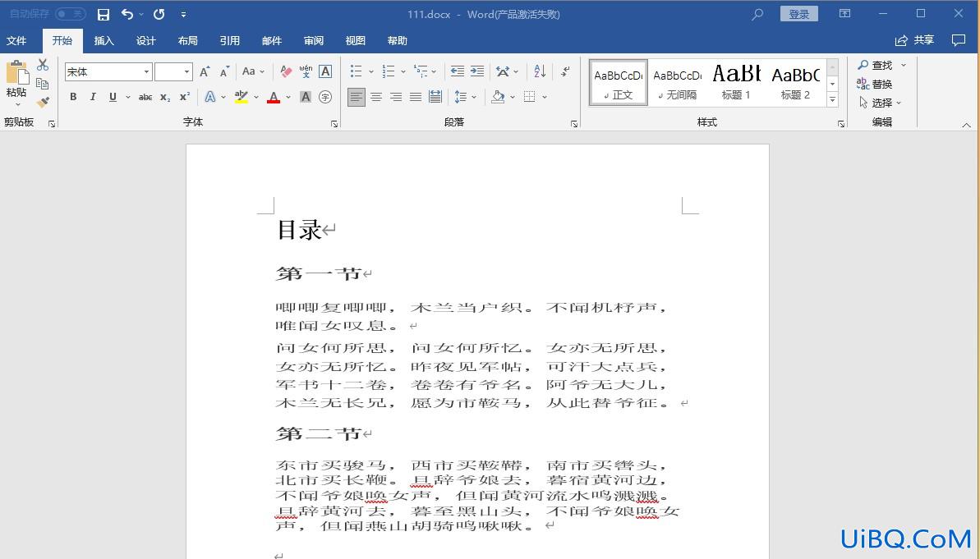
Task: Click the 查找 find button
Action: click(875, 65)
